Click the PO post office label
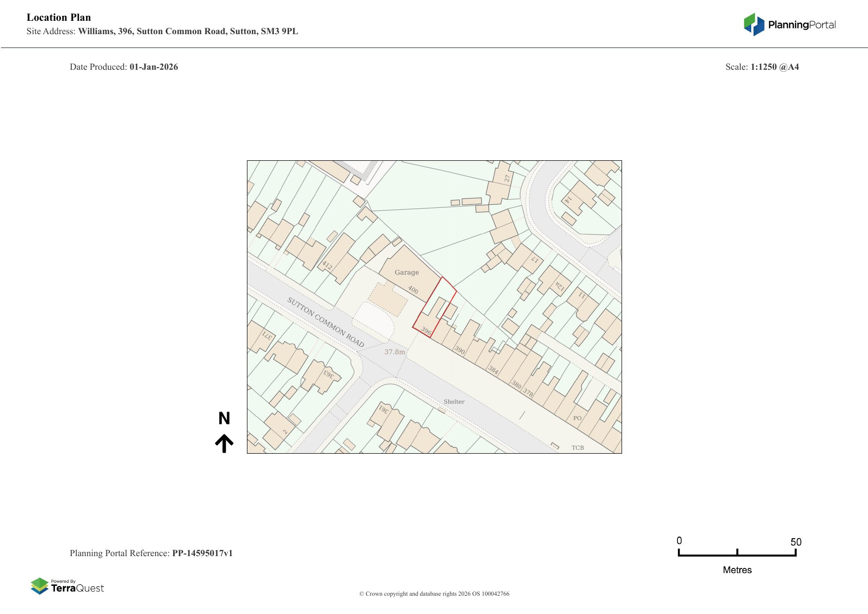868x614 pixels. [x=577, y=418]
